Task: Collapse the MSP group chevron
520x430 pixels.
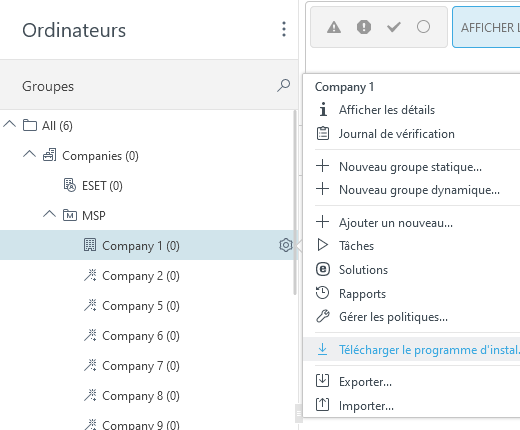Action: click(x=49, y=214)
